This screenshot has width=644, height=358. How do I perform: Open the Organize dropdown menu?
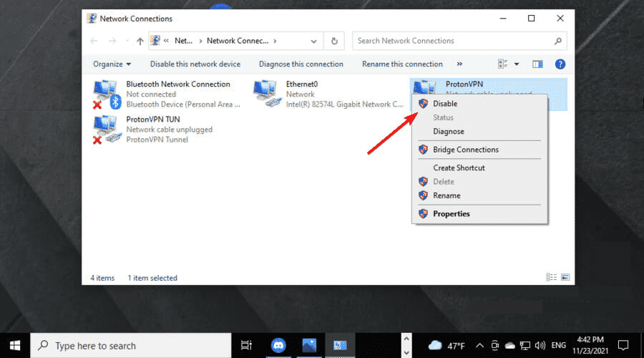pyautogui.click(x=112, y=64)
